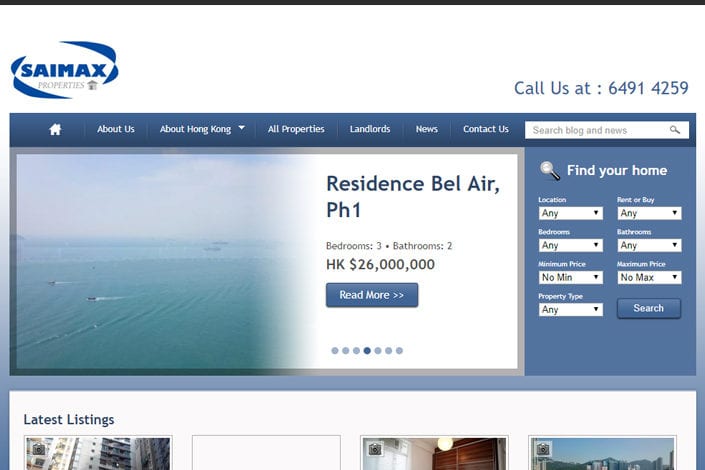Select the first slideshow pagination dot
The width and height of the screenshot is (705, 470).
click(x=335, y=351)
